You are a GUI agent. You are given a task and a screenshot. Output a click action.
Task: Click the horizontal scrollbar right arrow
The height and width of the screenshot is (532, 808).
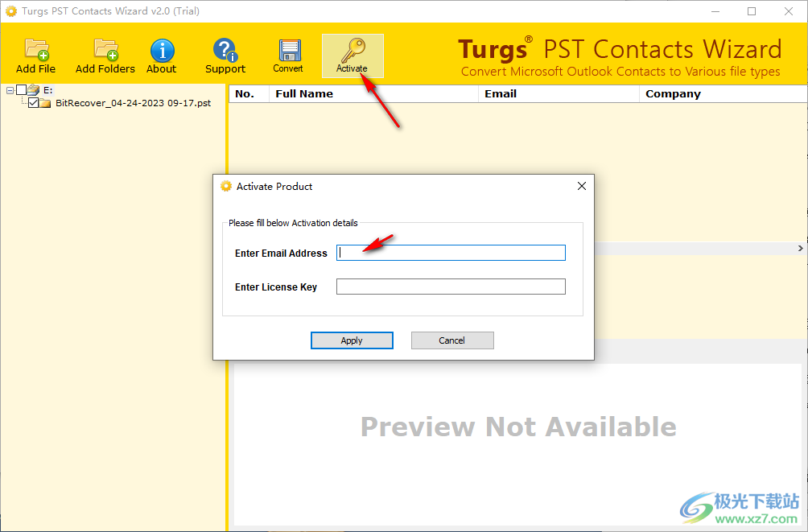click(800, 249)
